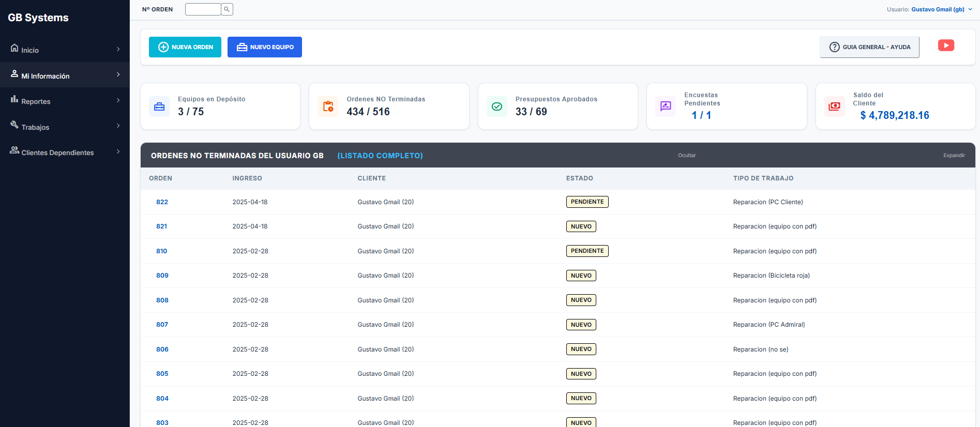Click the 33 / 69 budgets count
This screenshot has width=980, height=427.
531,112
